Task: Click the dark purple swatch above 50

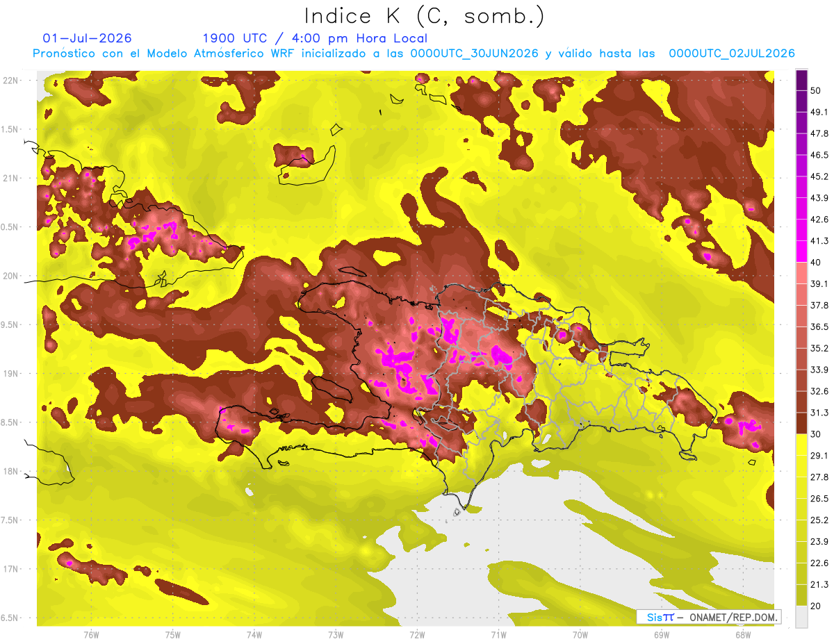Action: [x=801, y=80]
